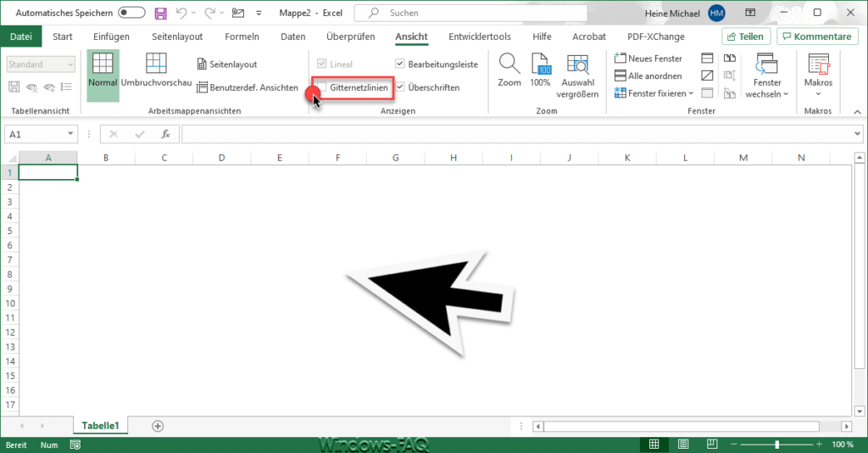Click the status bar zoom slider handle
This screenshot has width=868, height=453.
click(x=777, y=445)
